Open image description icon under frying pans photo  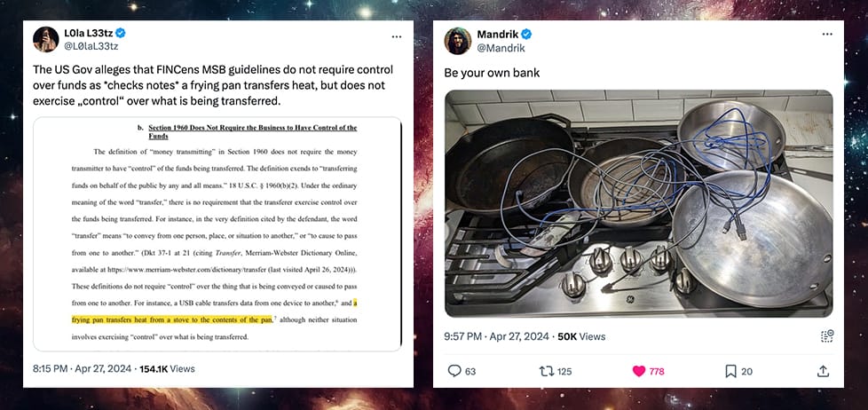827,335
